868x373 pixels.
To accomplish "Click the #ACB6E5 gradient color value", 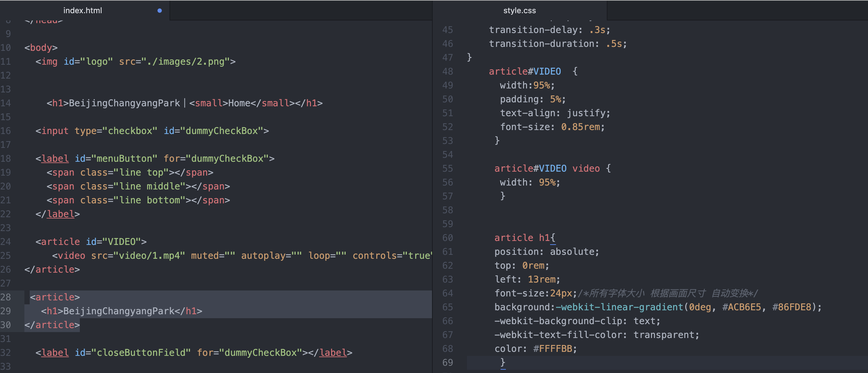I will coord(741,307).
